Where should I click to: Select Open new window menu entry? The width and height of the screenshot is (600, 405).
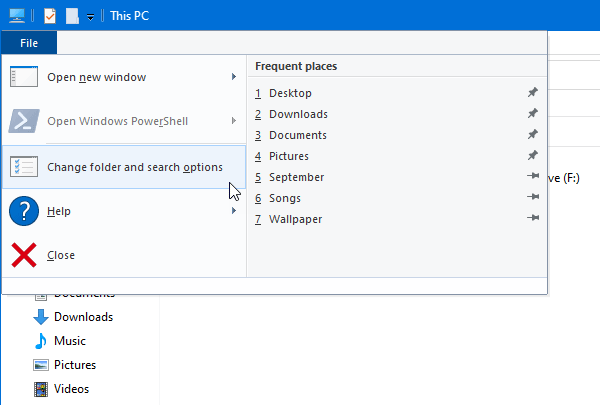click(x=124, y=77)
